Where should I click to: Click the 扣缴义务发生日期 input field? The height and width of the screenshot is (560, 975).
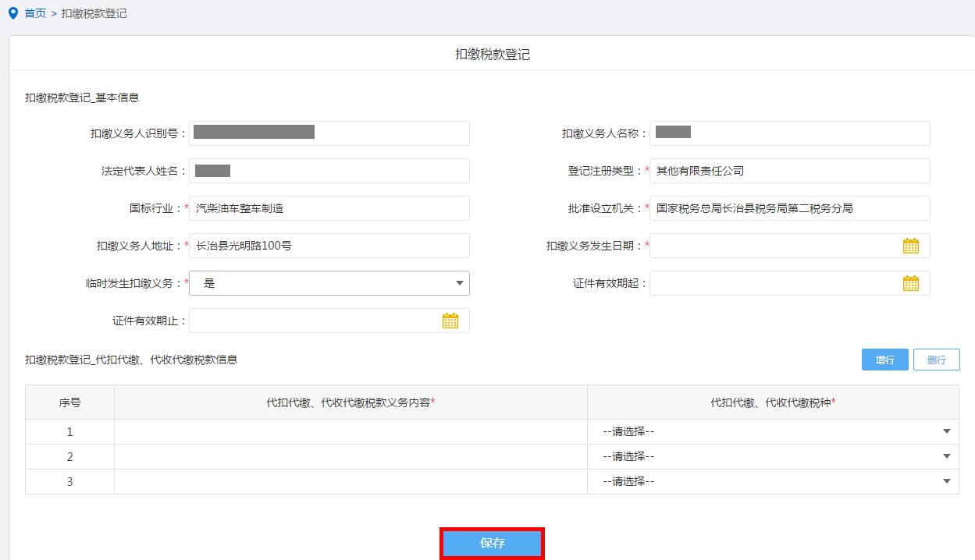click(x=790, y=246)
